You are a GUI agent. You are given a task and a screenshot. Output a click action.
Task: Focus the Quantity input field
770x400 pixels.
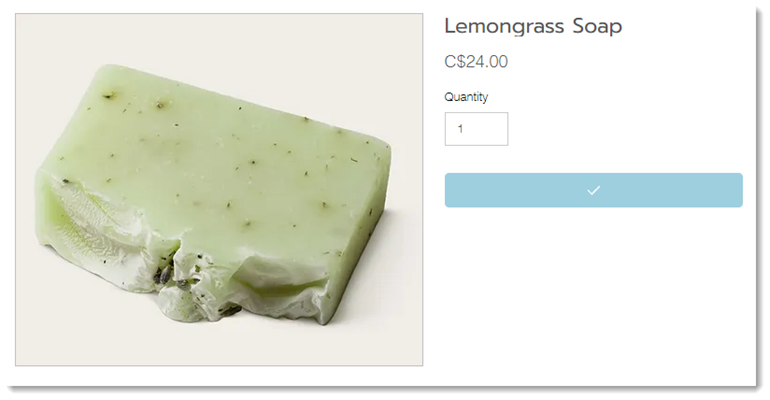coord(476,129)
